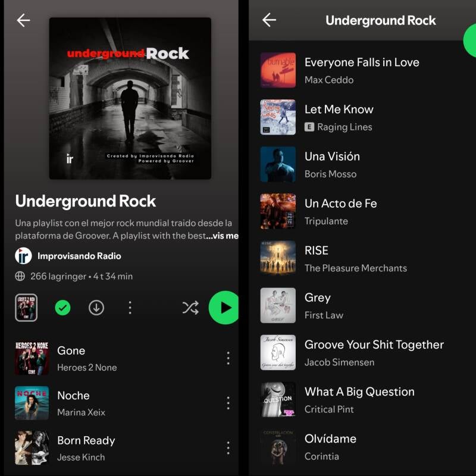476x476 pixels.
Task: Open the options menu for 'Gone'
Action: [228, 358]
